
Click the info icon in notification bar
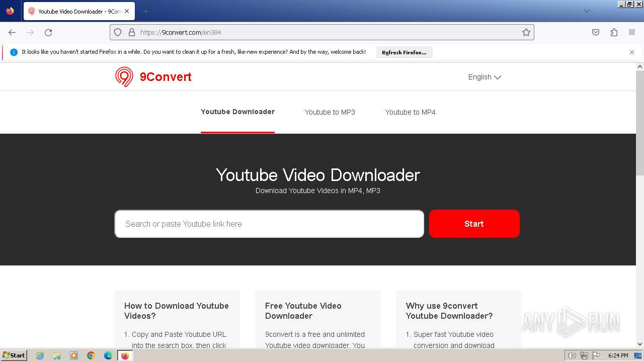click(x=14, y=52)
